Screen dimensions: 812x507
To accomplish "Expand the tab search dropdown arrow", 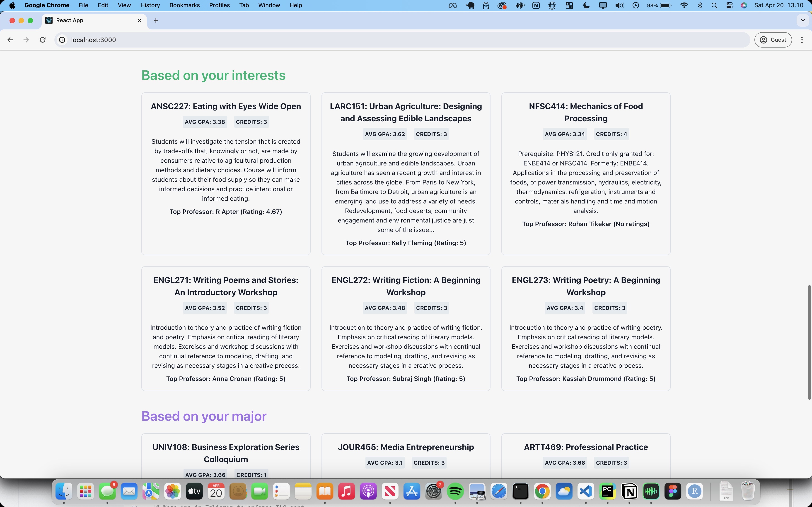I will pyautogui.click(x=803, y=20).
